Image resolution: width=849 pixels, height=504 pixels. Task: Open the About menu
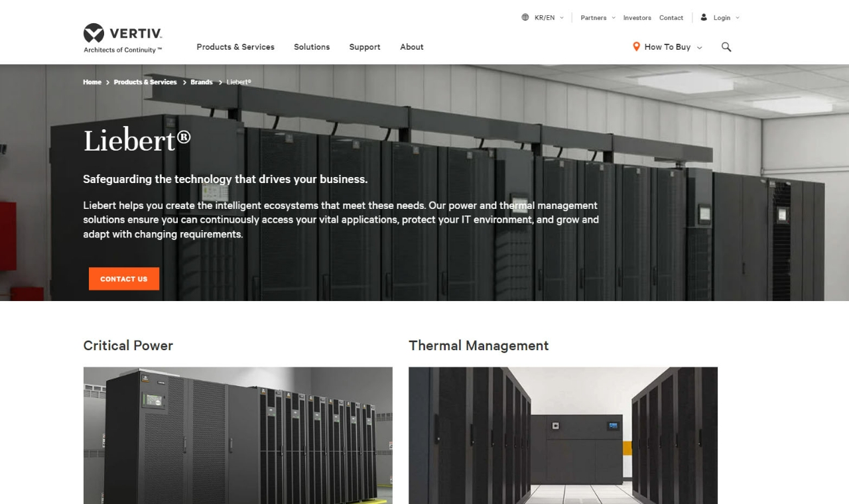412,47
